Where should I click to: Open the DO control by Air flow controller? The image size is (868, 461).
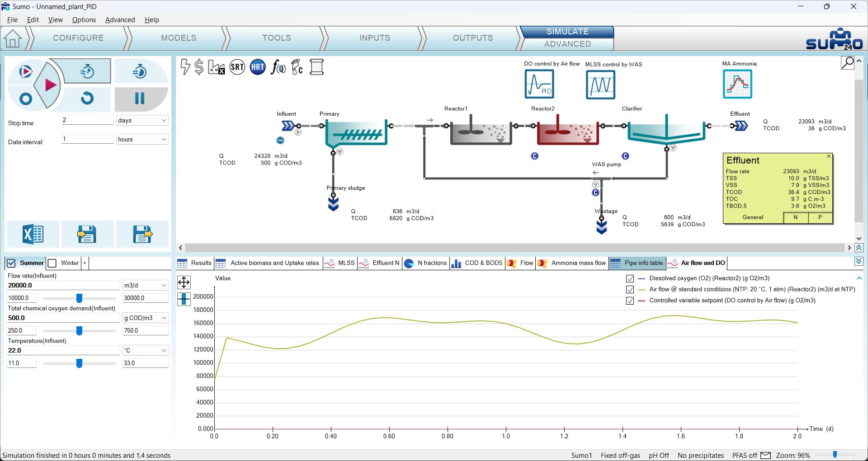coord(539,84)
